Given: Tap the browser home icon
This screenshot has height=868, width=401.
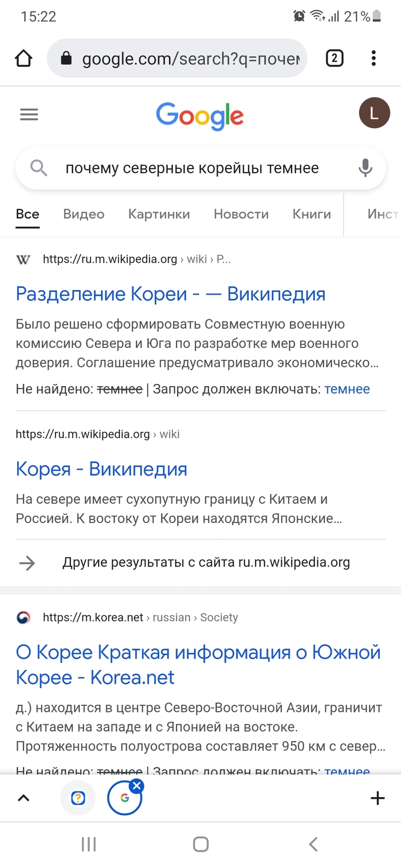Looking at the screenshot, I should (23, 58).
